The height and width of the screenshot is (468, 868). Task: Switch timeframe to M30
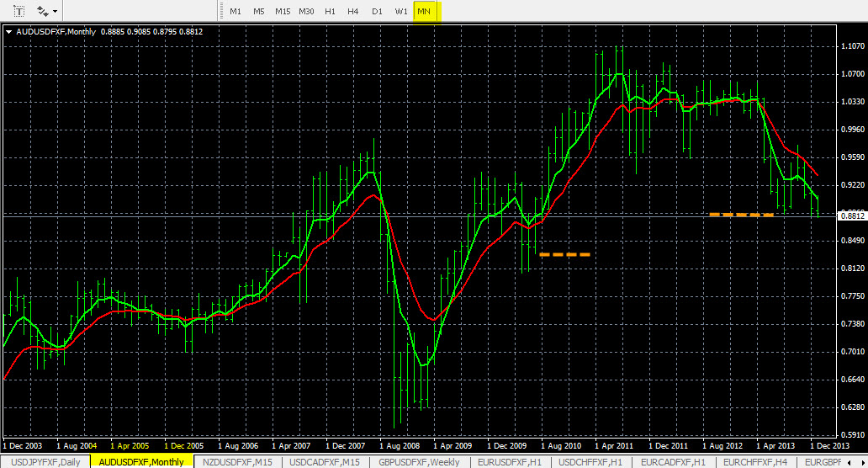coord(306,11)
